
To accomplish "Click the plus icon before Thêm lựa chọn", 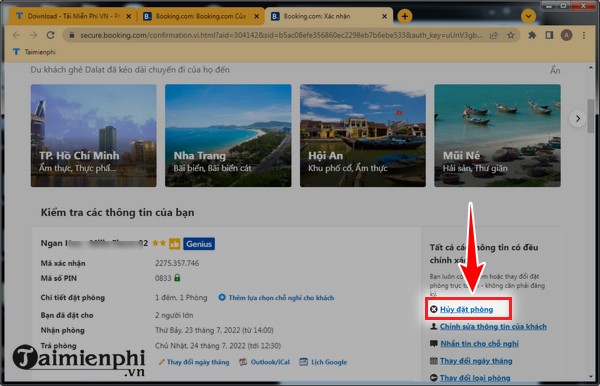I will pos(222,297).
